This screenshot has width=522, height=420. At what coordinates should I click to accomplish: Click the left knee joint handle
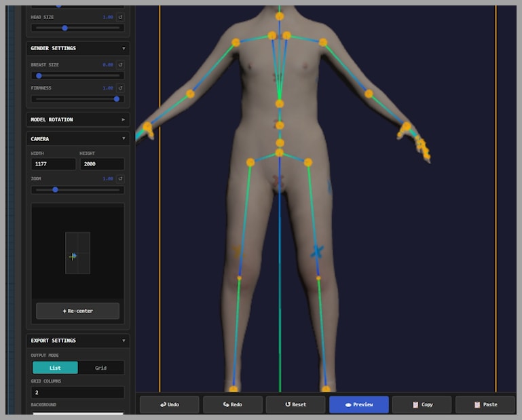pos(239,278)
